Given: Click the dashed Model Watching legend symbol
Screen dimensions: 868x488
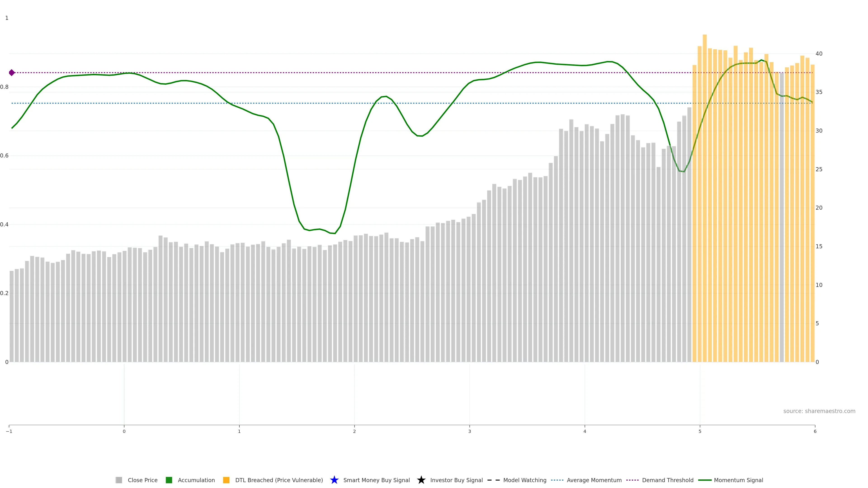Looking at the screenshot, I should click(493, 480).
